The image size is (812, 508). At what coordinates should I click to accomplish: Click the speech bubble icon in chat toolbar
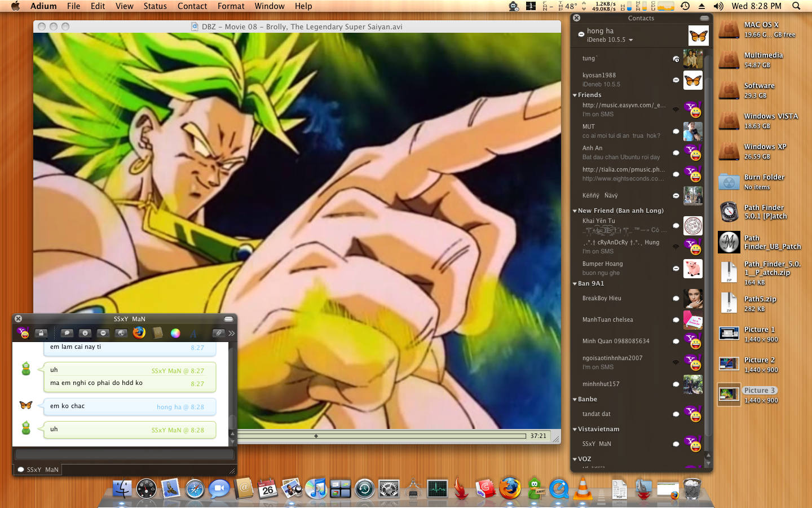pos(67,333)
